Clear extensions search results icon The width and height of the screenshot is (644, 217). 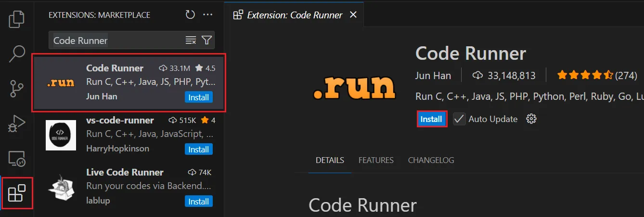click(191, 40)
